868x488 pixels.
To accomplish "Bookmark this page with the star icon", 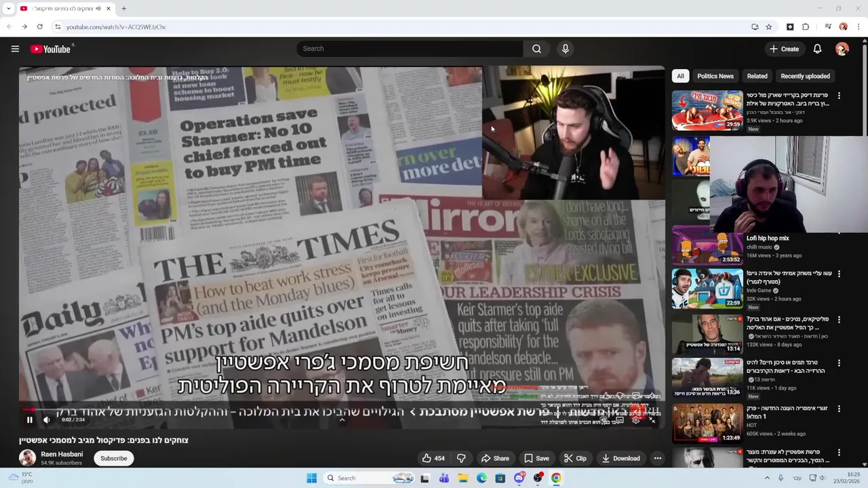I will 769,27.
